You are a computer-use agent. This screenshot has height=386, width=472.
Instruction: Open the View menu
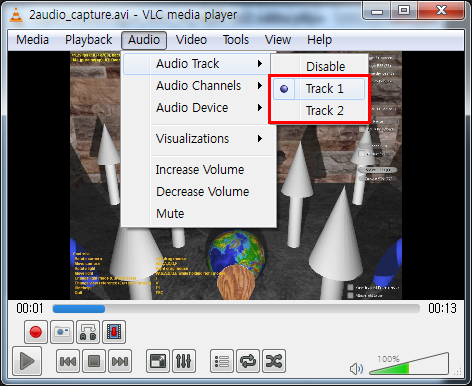click(x=278, y=40)
